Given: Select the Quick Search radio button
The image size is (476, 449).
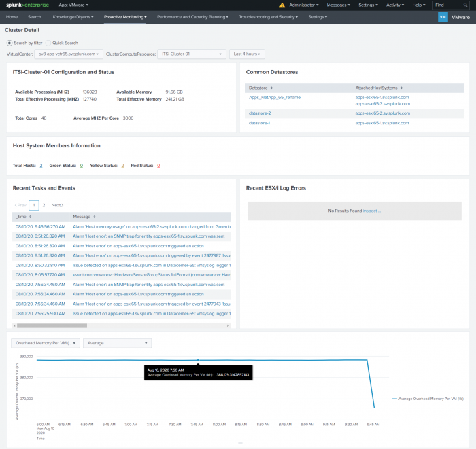Looking at the screenshot, I should click(x=48, y=43).
